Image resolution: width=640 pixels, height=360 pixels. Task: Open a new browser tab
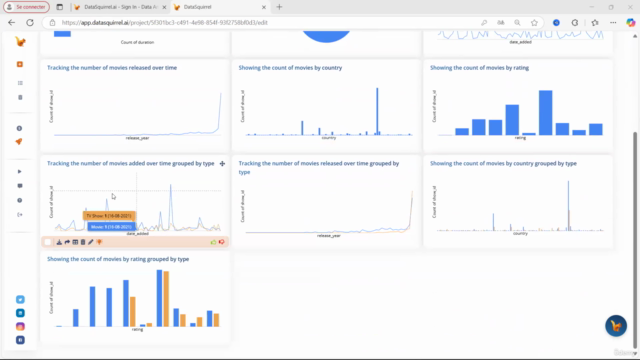point(279,7)
